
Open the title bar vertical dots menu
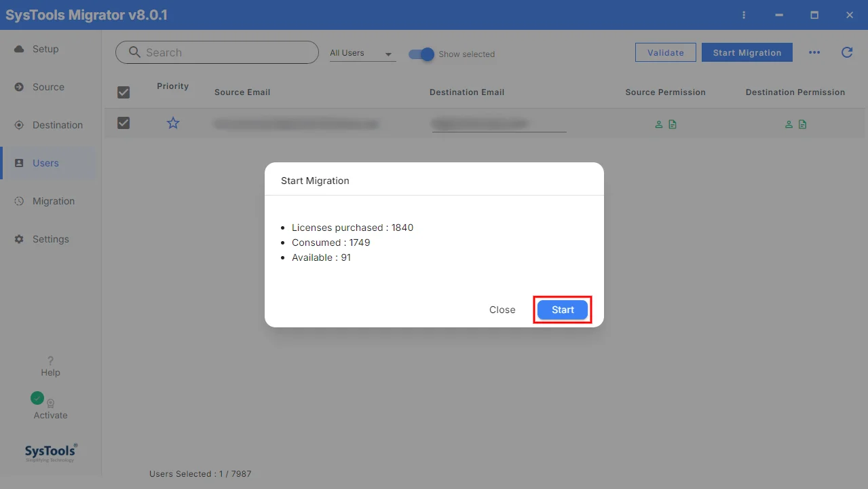[744, 15]
